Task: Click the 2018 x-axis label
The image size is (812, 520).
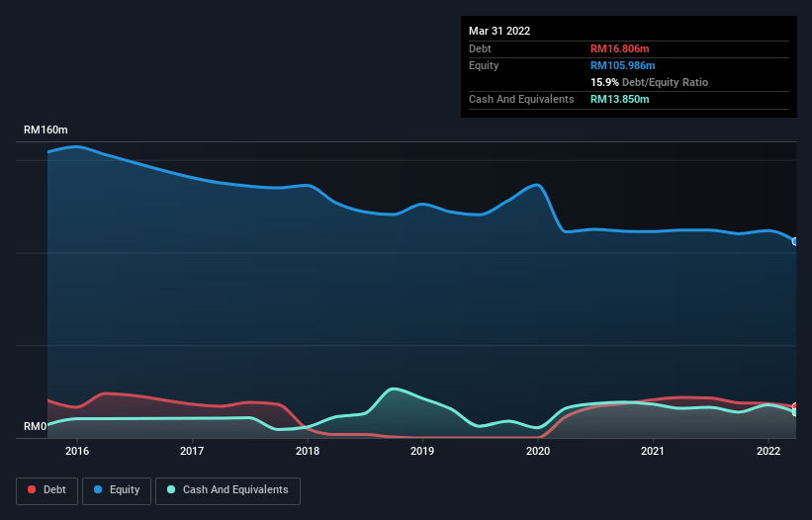Action: click(308, 451)
